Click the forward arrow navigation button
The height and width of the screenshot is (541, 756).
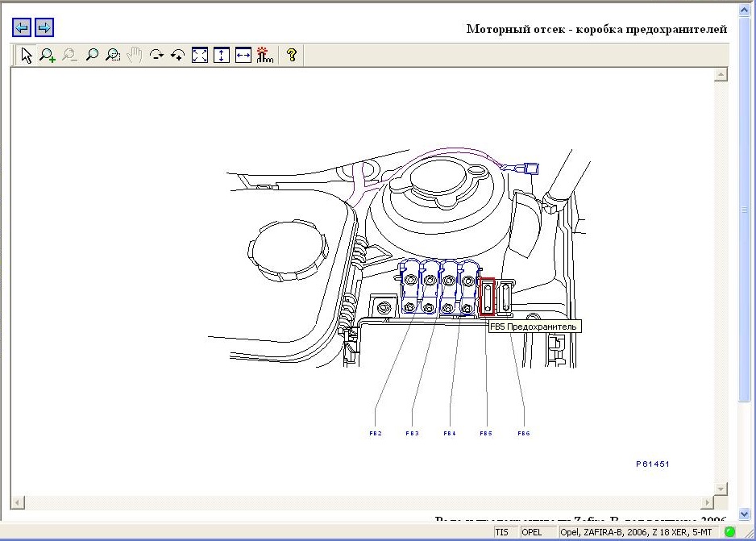(44, 28)
